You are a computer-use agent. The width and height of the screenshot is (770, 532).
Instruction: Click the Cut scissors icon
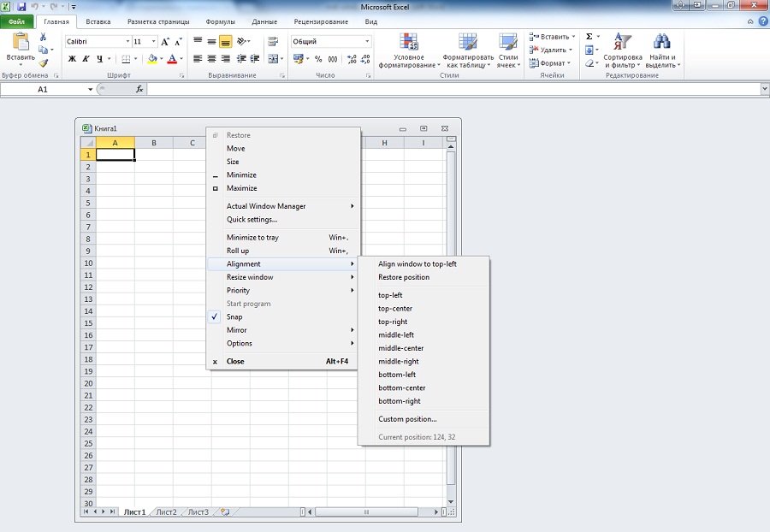(44, 38)
